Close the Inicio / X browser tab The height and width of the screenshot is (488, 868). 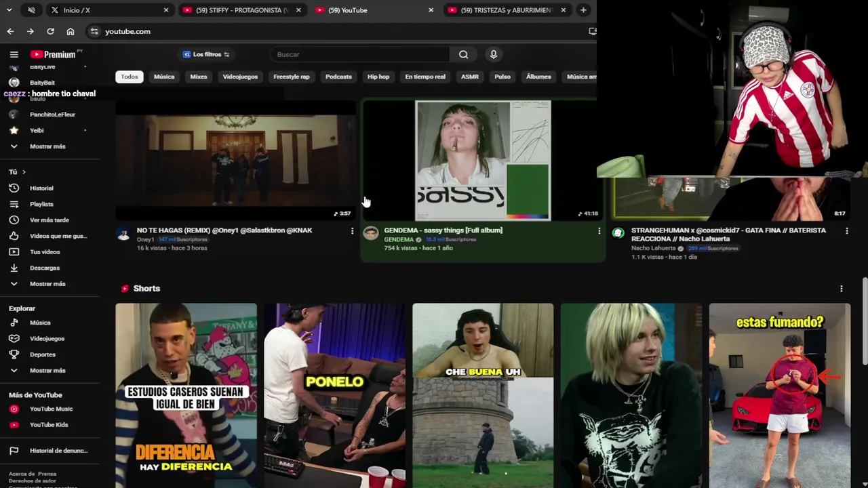(166, 10)
